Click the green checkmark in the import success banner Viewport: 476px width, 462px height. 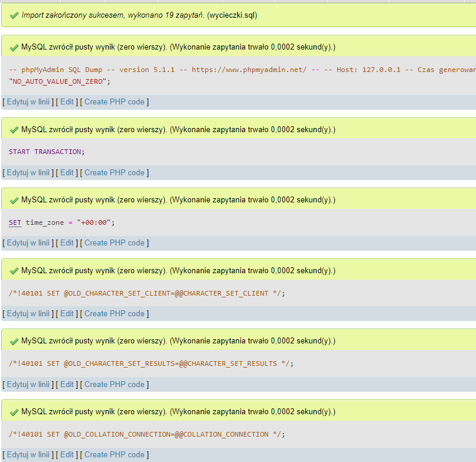point(14,15)
